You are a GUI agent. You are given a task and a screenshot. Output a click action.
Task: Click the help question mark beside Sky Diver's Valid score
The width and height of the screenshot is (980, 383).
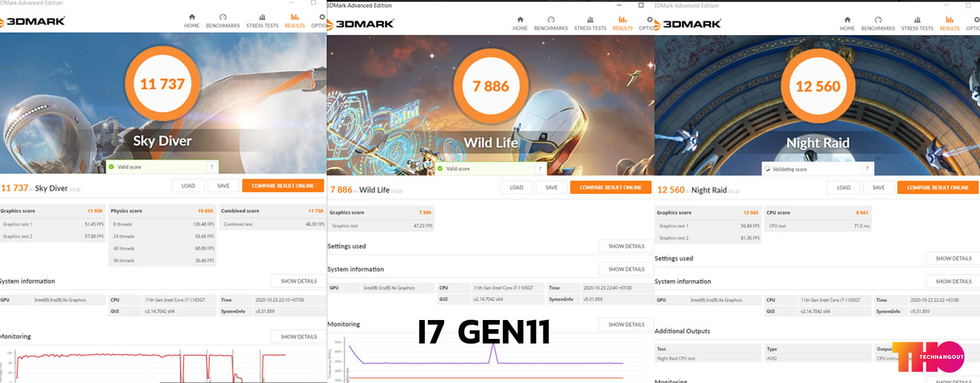click(212, 167)
